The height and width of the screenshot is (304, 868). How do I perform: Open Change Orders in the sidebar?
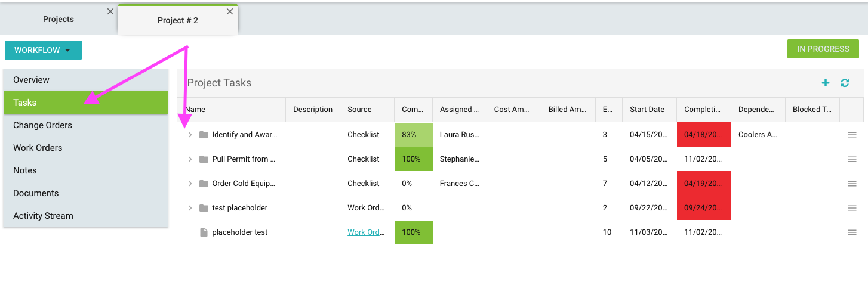click(42, 125)
